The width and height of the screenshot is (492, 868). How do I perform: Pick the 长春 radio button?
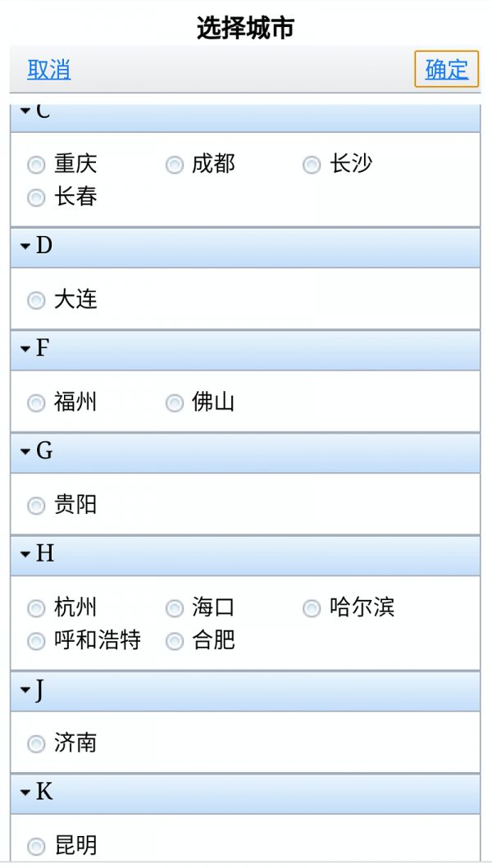coord(36,198)
